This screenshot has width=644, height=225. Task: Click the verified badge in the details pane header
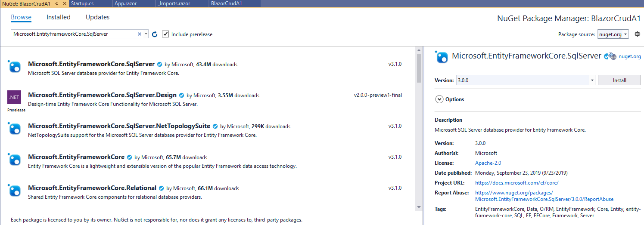(606, 56)
